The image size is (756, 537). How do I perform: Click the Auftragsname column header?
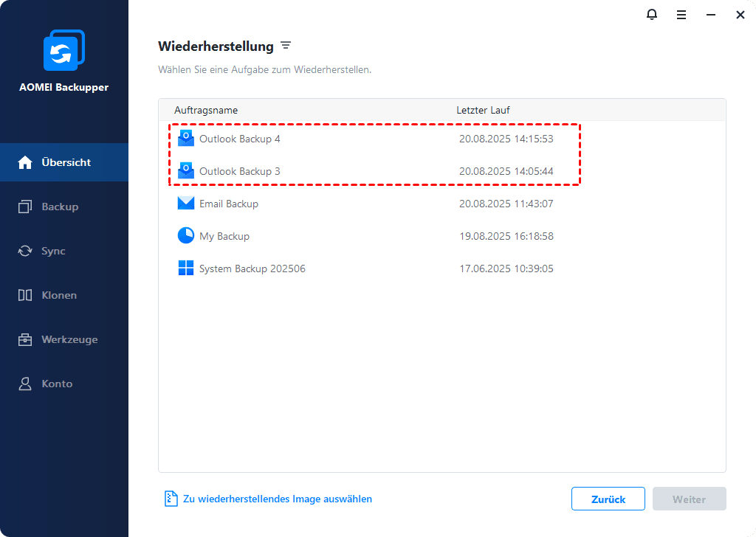pyautogui.click(x=206, y=110)
